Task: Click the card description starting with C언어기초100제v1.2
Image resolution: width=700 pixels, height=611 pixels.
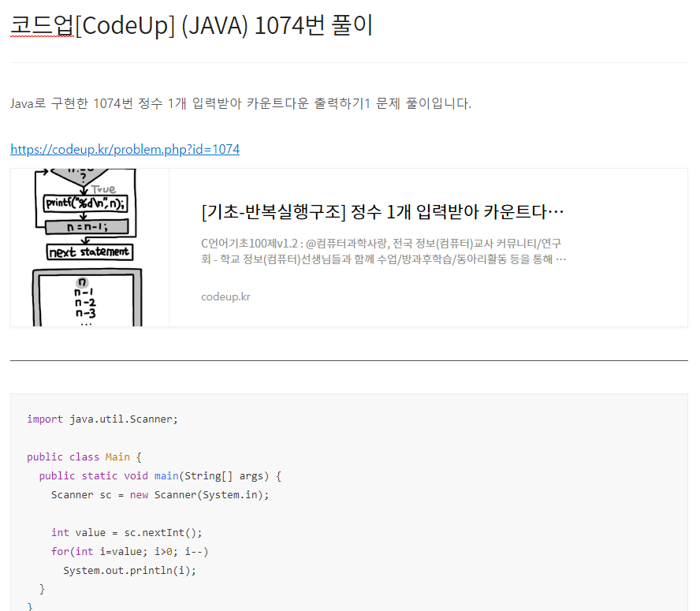Action: pyautogui.click(x=383, y=251)
